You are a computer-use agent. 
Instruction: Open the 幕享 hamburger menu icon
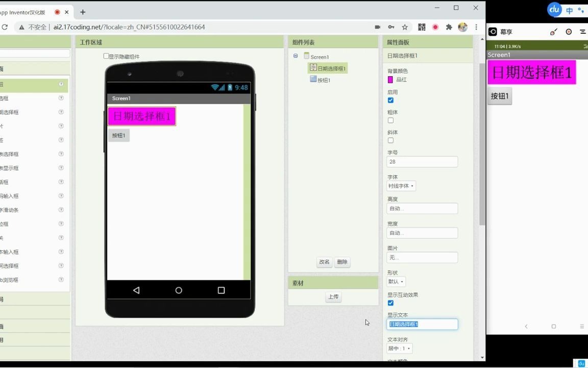(582, 32)
